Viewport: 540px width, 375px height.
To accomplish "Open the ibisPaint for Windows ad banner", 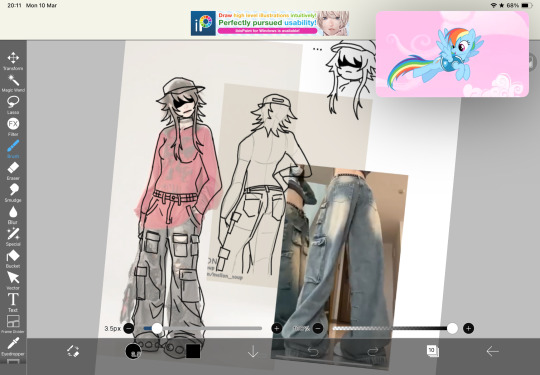I will 270,23.
